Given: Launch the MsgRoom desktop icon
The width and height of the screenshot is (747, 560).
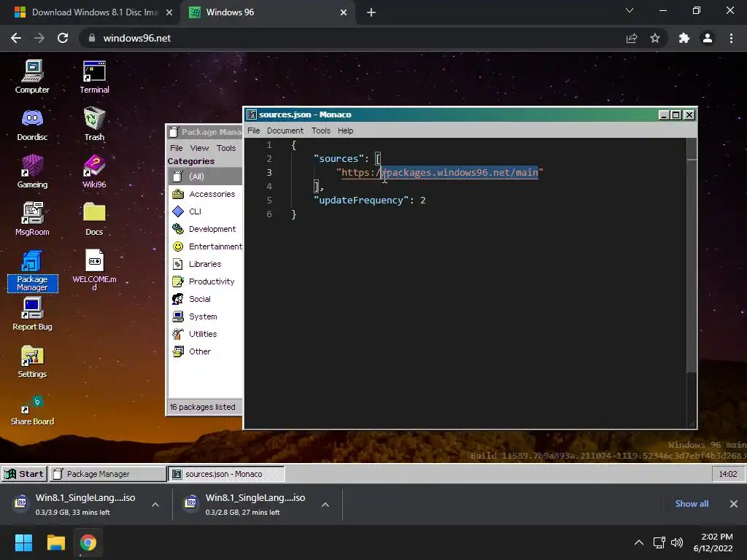Looking at the screenshot, I should 32,219.
